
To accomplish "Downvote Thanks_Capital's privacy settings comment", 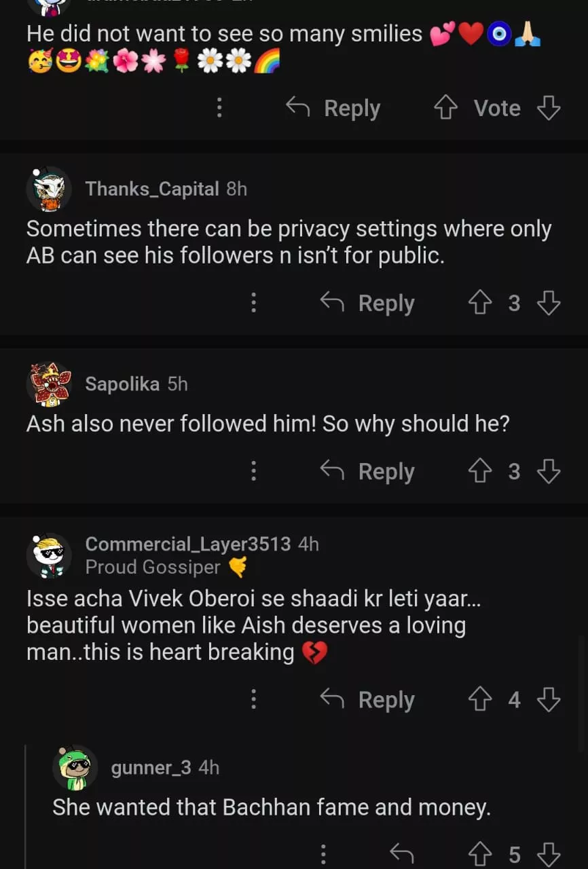I will pyautogui.click(x=549, y=303).
